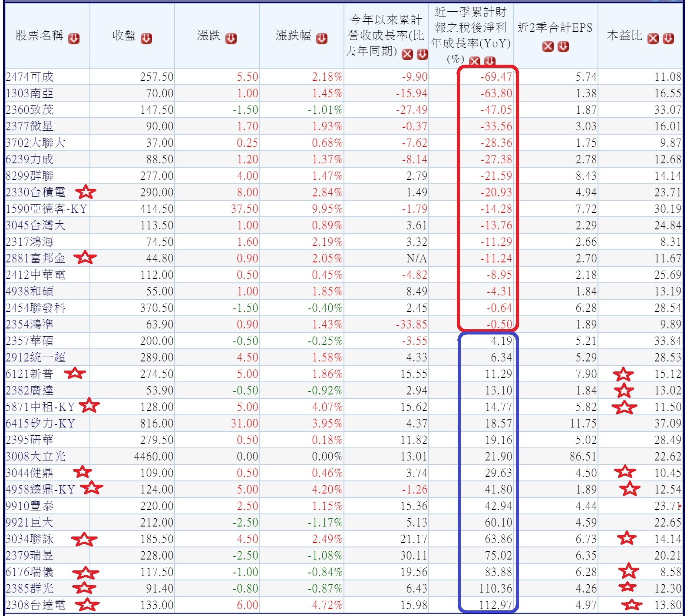Open stock 5871中租-KY
Image resolution: width=687 pixels, height=616 pixels.
40,407
